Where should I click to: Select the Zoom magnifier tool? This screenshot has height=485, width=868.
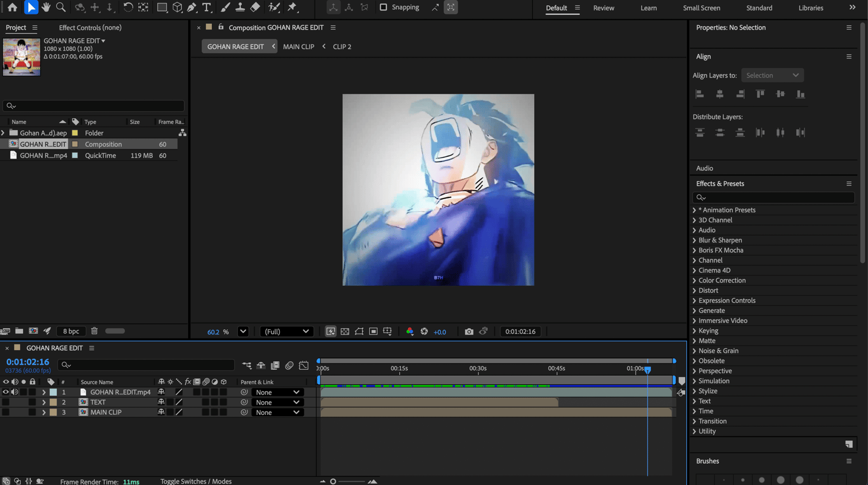61,8
